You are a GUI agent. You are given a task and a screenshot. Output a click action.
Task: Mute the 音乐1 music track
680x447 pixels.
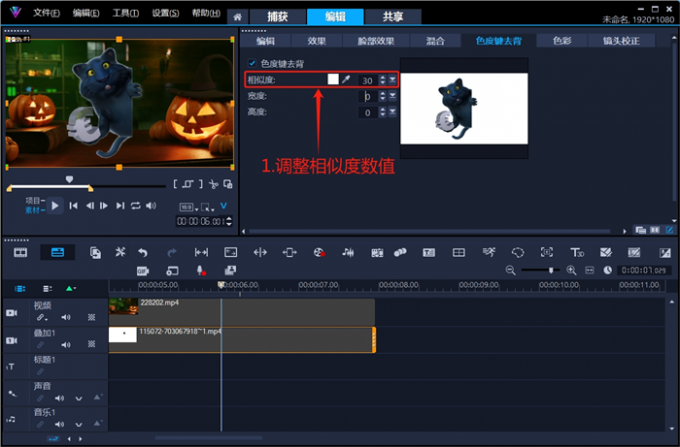59,424
